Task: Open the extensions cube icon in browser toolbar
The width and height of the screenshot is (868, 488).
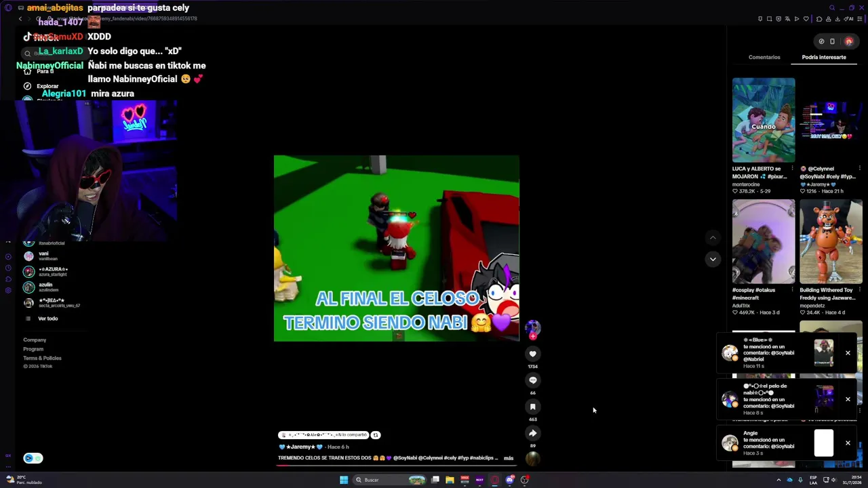Action: 819,19
